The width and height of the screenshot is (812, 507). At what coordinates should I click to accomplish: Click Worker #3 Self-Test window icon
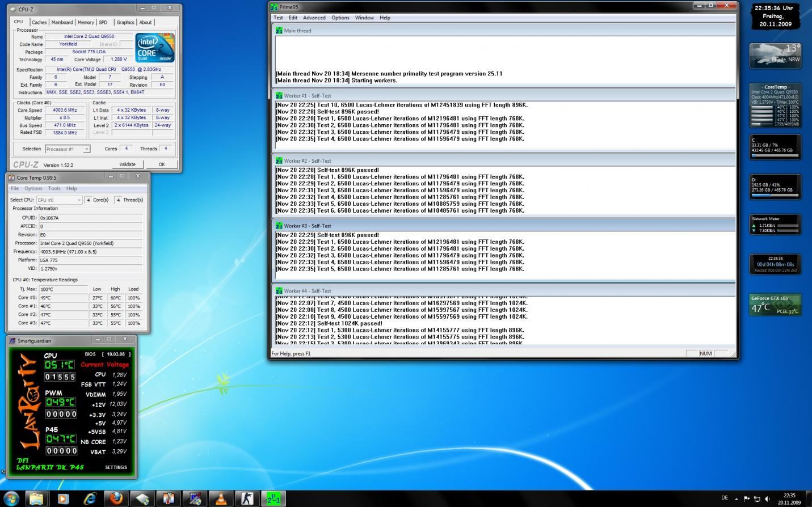coord(279,226)
